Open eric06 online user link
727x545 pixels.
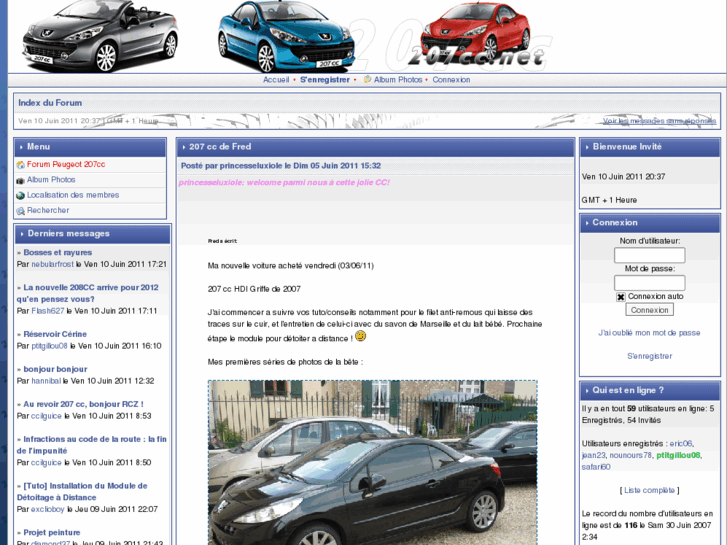pos(681,444)
